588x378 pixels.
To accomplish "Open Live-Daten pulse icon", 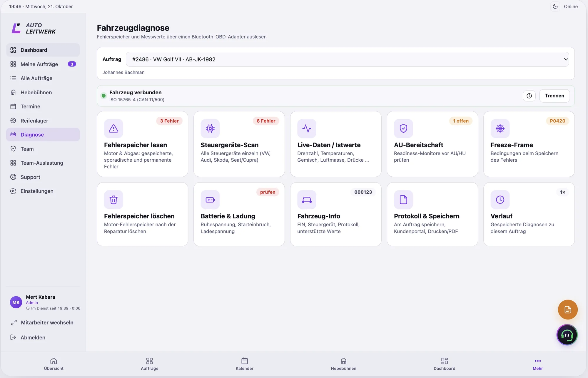I will (x=307, y=128).
